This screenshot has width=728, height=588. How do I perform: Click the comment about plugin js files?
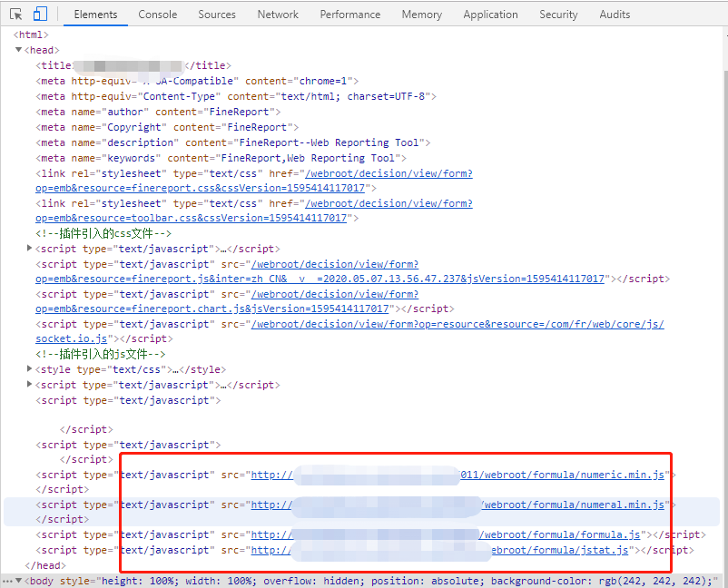pos(100,354)
